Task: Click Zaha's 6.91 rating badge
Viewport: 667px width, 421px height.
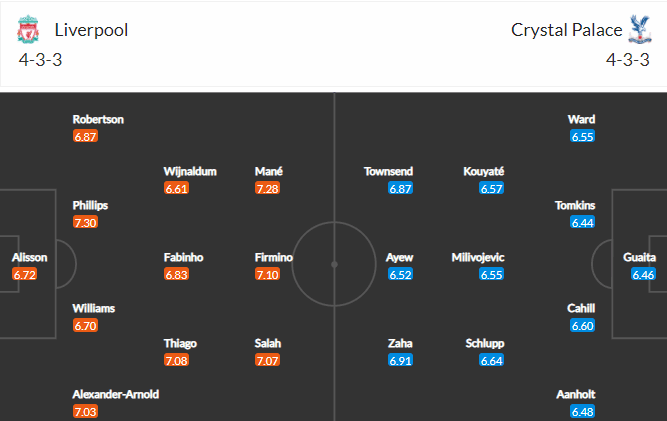Action: (x=400, y=361)
